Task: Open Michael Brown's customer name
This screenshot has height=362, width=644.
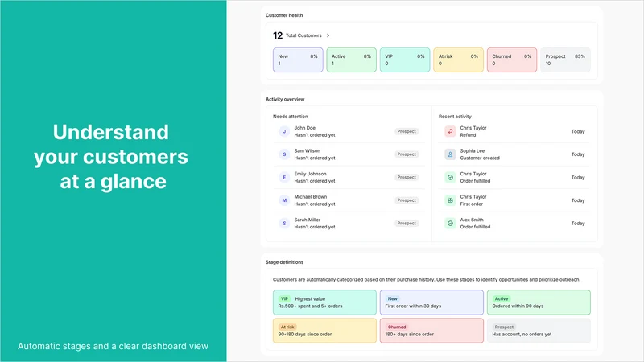Action: (x=311, y=197)
